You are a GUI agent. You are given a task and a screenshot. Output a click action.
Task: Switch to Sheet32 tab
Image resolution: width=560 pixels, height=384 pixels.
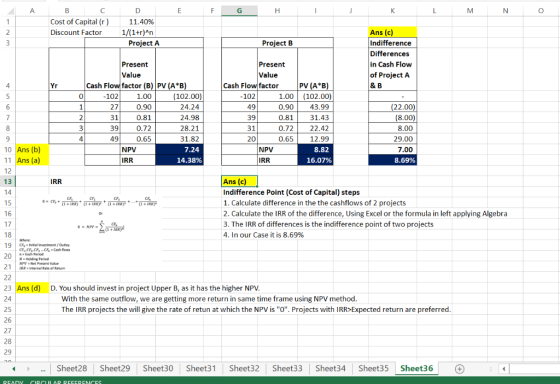244,368
